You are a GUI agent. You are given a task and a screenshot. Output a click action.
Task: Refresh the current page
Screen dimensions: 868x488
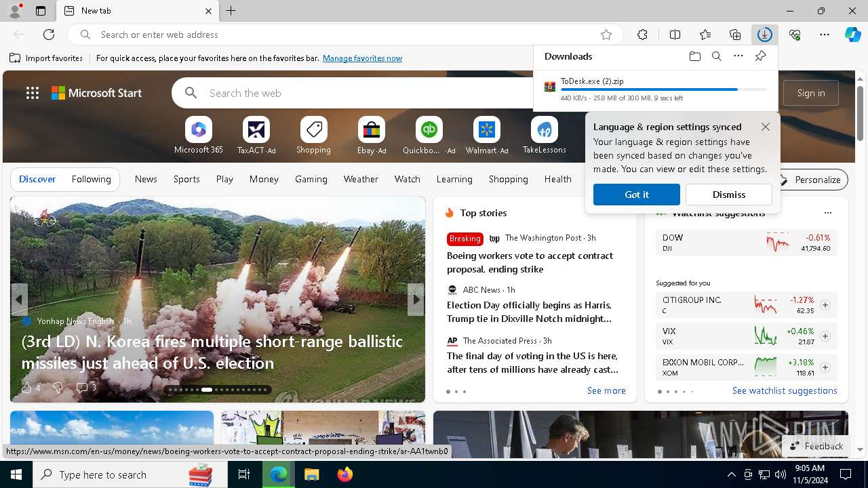click(x=49, y=35)
